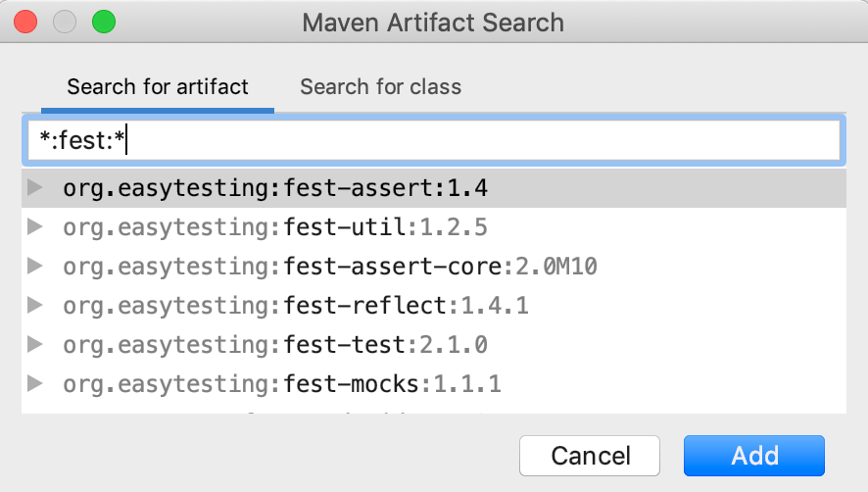Expand the fest-mocks:1.1.1 artifact row
Screen dimensions: 868x492
click(36, 383)
